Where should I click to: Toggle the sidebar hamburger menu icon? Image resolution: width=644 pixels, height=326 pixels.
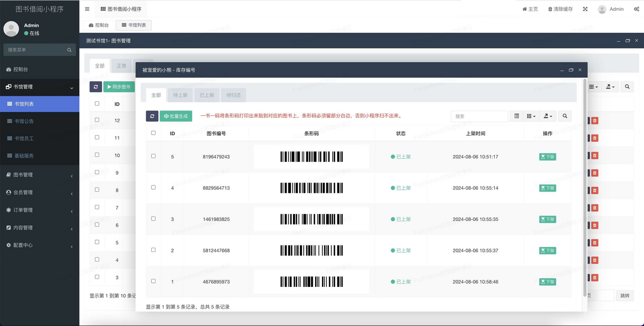pyautogui.click(x=87, y=9)
